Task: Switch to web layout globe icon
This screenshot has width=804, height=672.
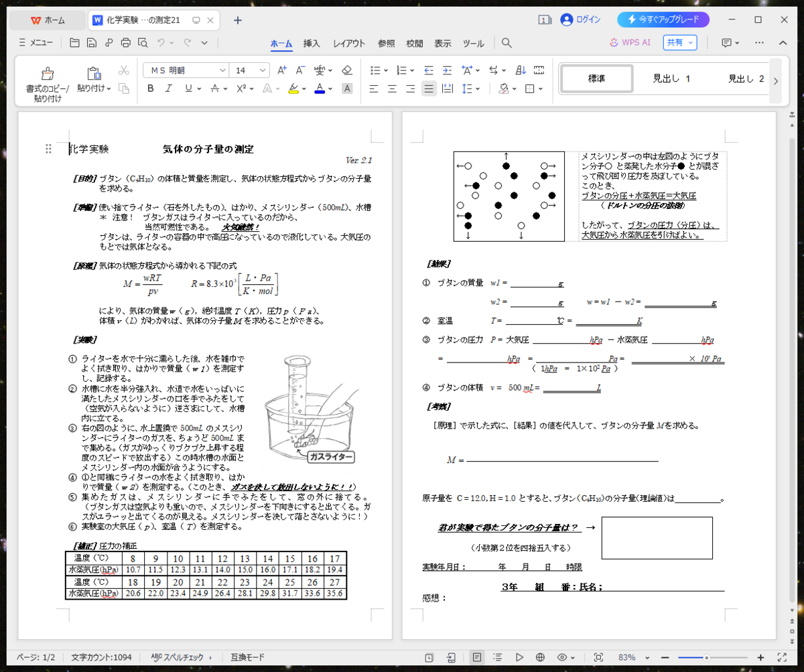Action: [x=540, y=657]
